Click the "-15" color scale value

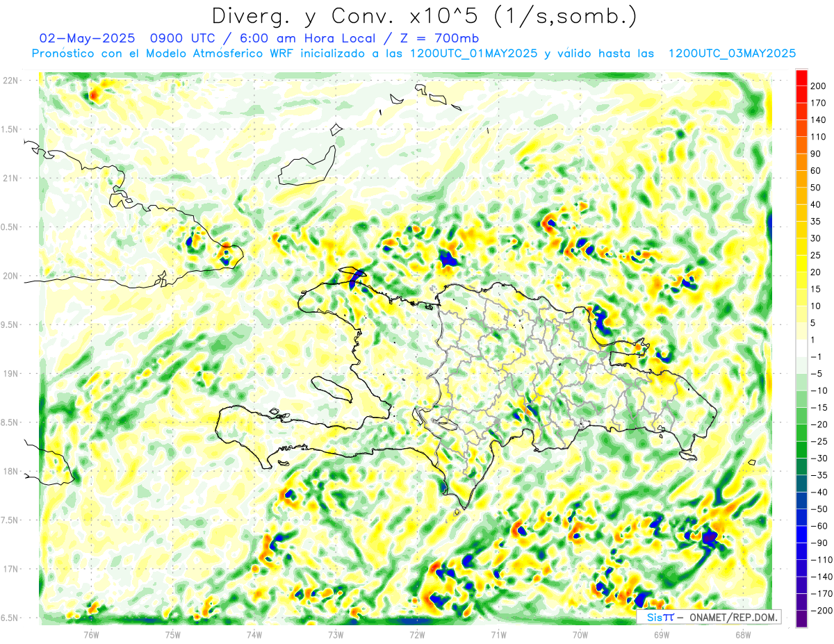(x=819, y=408)
